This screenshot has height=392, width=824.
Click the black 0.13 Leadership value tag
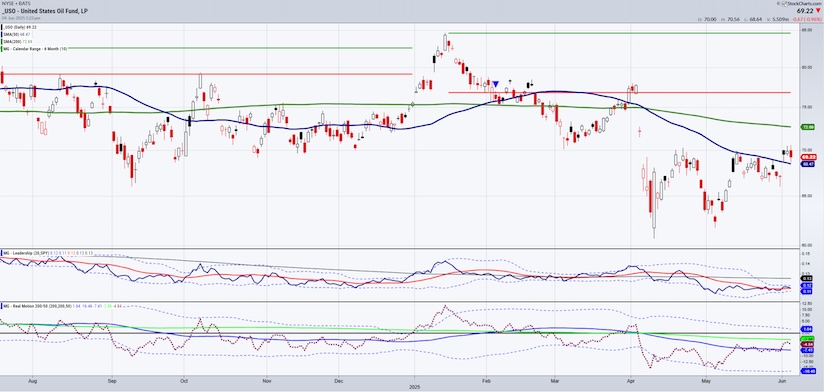(x=808, y=278)
